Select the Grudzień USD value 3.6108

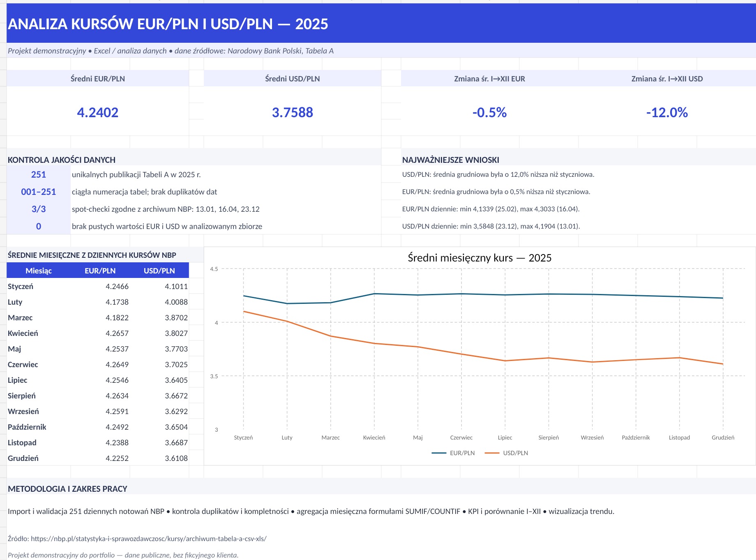tap(176, 458)
